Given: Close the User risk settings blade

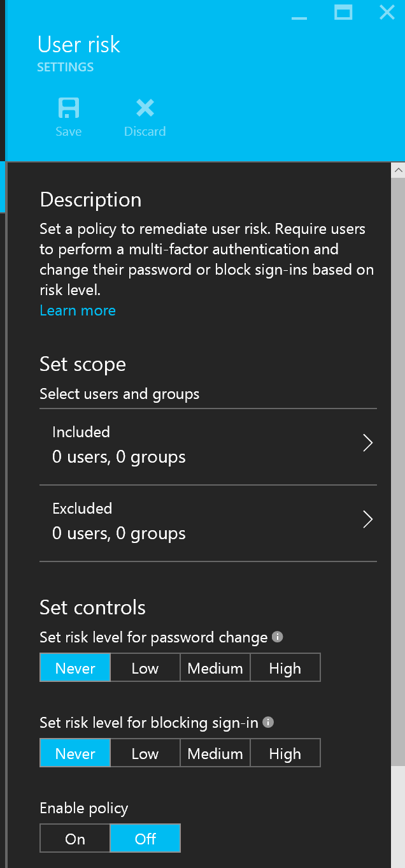Looking at the screenshot, I should (x=387, y=12).
